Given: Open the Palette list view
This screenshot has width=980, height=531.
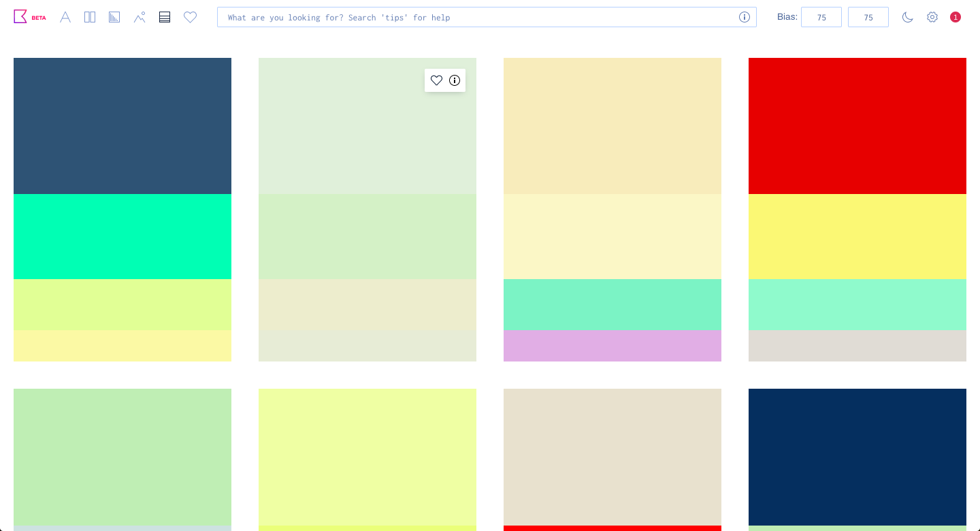Looking at the screenshot, I should (x=164, y=17).
